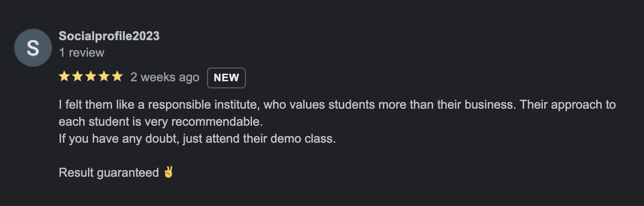The width and height of the screenshot is (644, 206).
Task: Click the victory hand emoji
Action: tap(168, 172)
